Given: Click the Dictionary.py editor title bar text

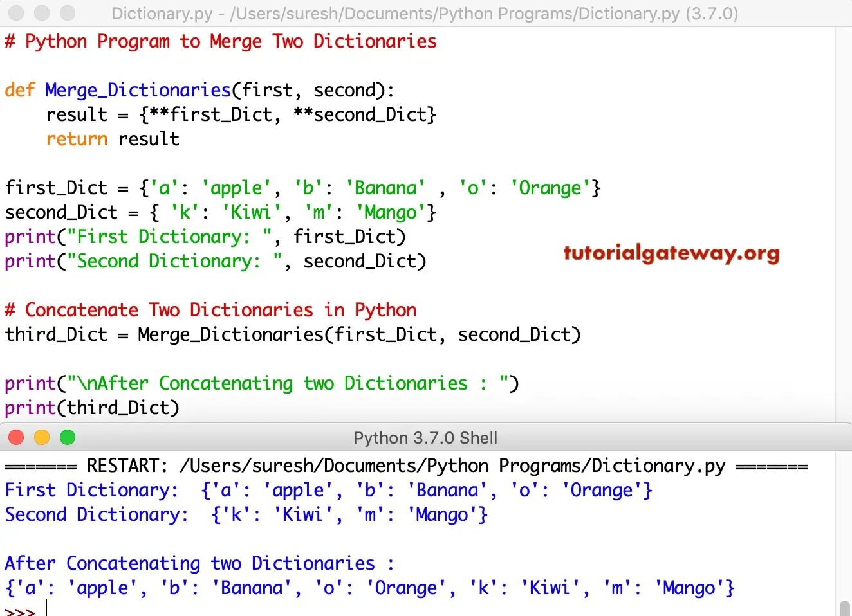Looking at the screenshot, I should (x=425, y=14).
